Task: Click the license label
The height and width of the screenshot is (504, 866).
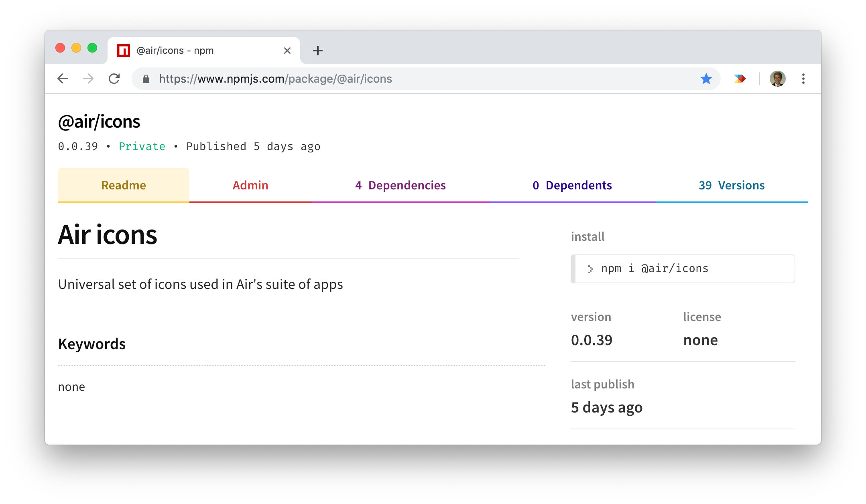Action: 702,317
